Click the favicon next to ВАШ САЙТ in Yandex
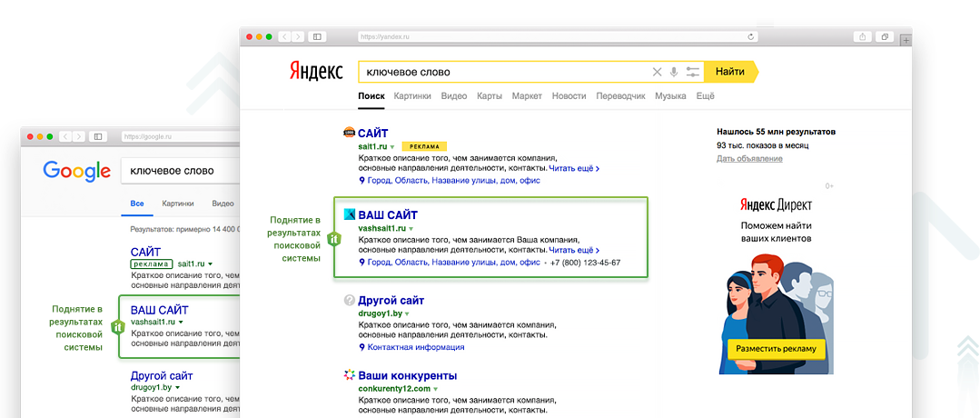The width and height of the screenshot is (980, 418). click(349, 214)
